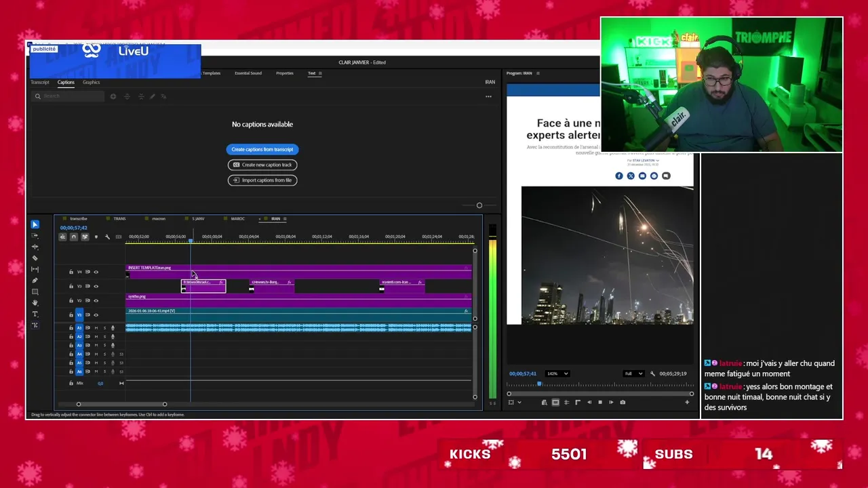868x488 pixels.
Task: Open IRAN sequence tab menu
Action: pyautogui.click(x=285, y=219)
